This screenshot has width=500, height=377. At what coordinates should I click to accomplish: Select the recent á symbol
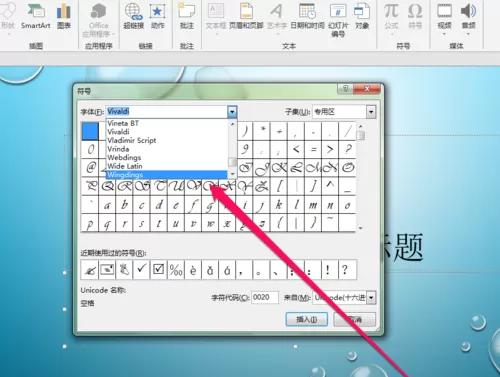227,269
